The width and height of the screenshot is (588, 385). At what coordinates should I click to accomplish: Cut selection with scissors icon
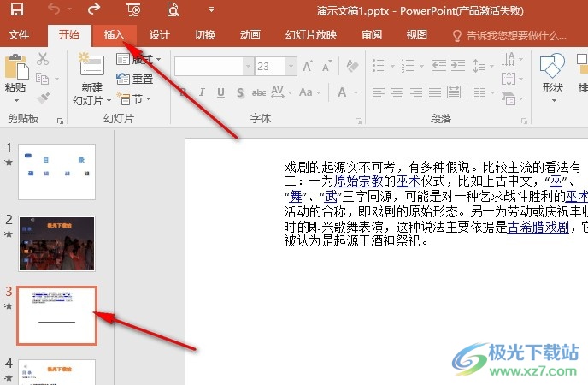coord(43,59)
